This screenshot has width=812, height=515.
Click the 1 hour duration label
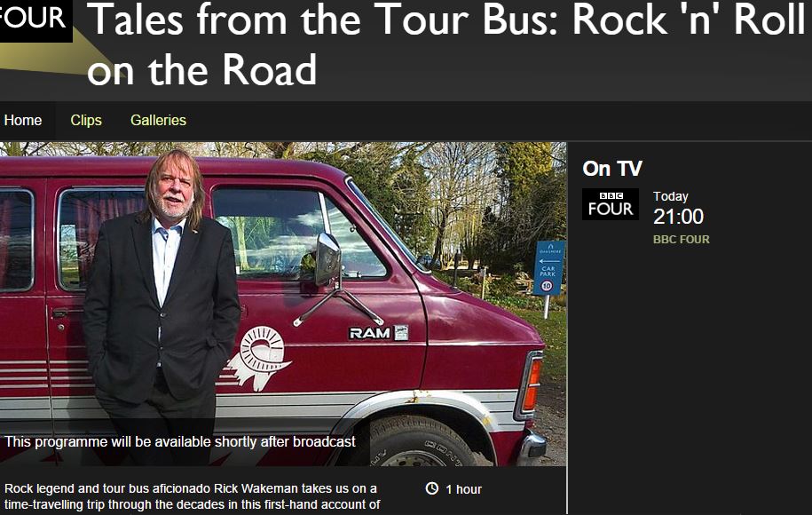tap(463, 489)
